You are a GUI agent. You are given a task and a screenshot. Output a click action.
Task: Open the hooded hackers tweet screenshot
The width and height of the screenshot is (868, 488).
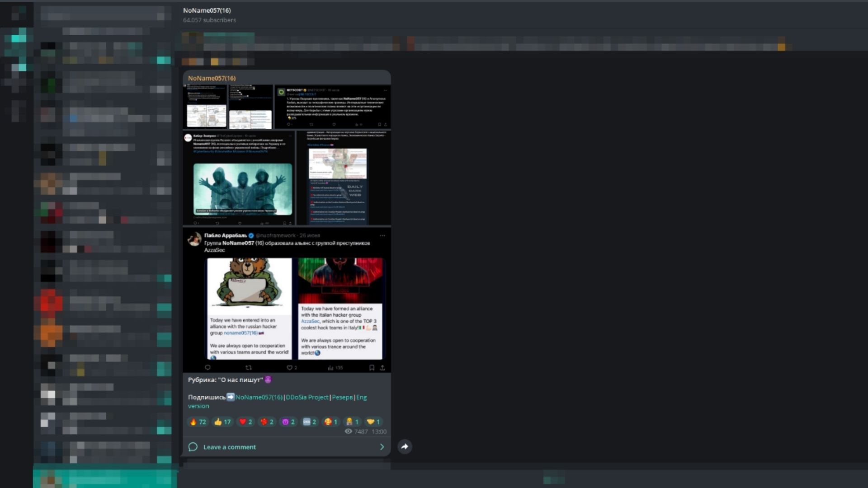coord(239,178)
